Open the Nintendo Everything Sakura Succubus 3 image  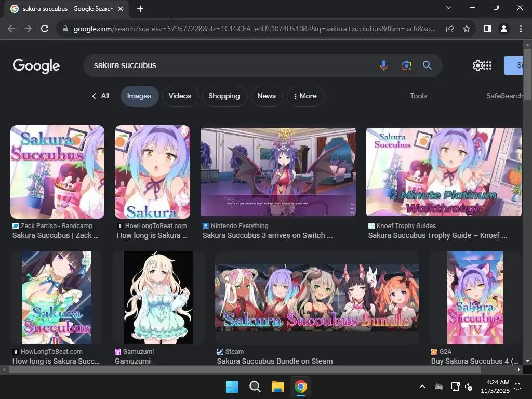(278, 172)
